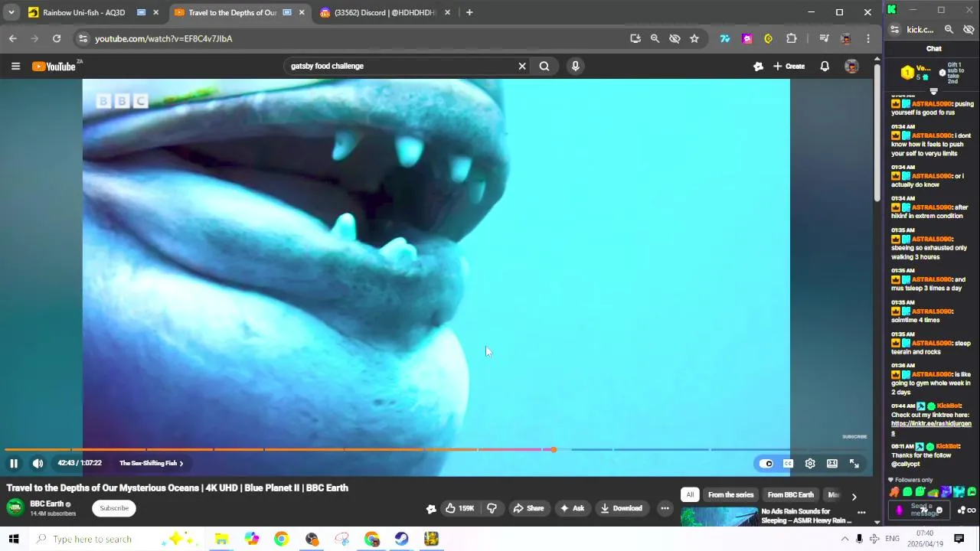Open the Chrome three-dot menu
This screenshot has height=551, width=980.
(x=867, y=38)
